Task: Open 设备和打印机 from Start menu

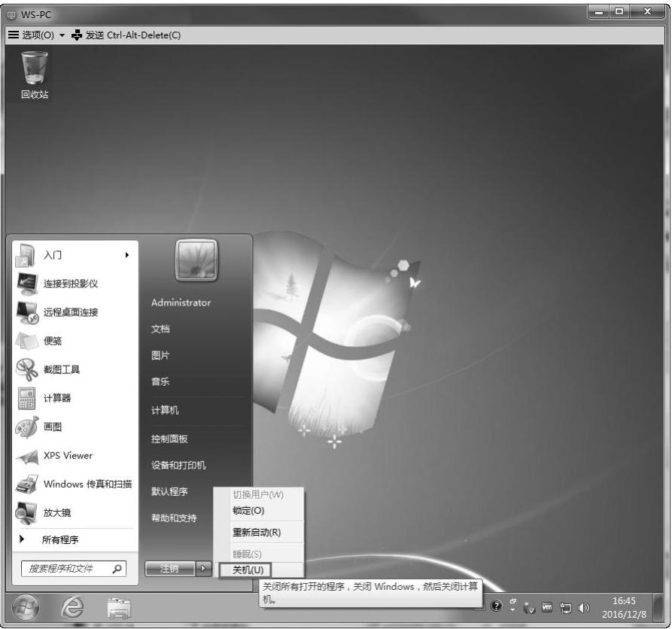Action: (x=178, y=465)
